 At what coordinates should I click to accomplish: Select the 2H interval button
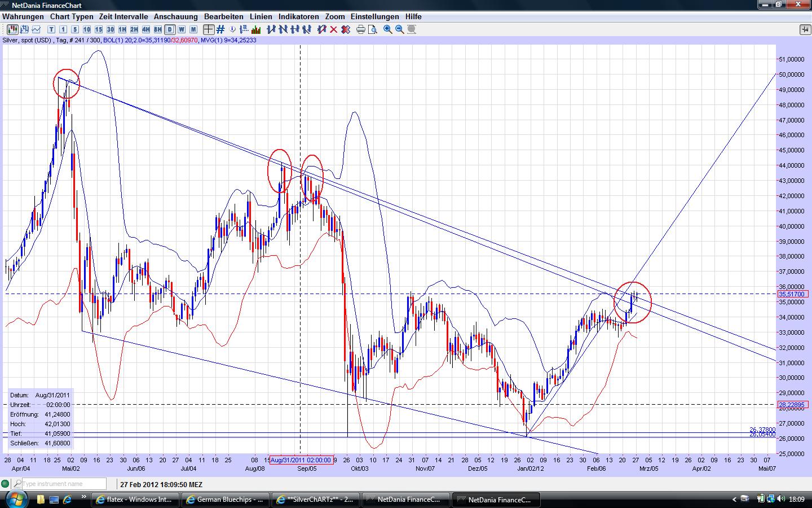(134, 29)
